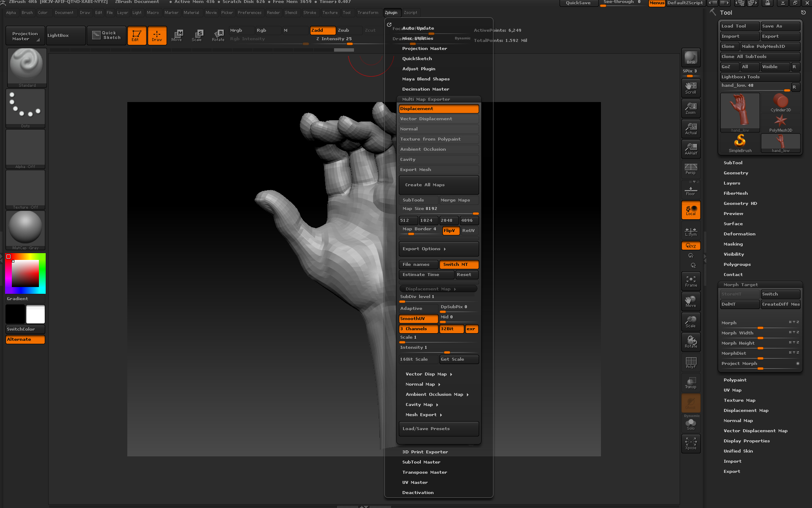The width and height of the screenshot is (812, 508).
Task: Open the MatCap Gray material selector
Action: pos(25,230)
